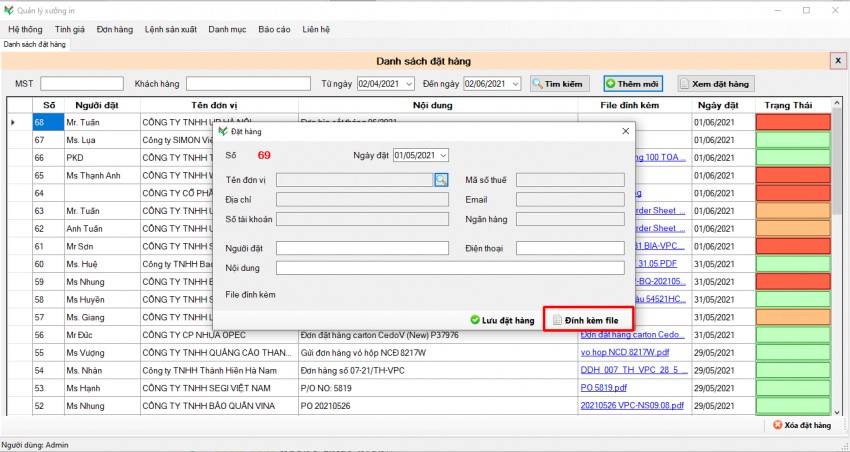Click the Người đặt field in dialog
Screen dimensions: 850x452
pyautogui.click(x=363, y=248)
